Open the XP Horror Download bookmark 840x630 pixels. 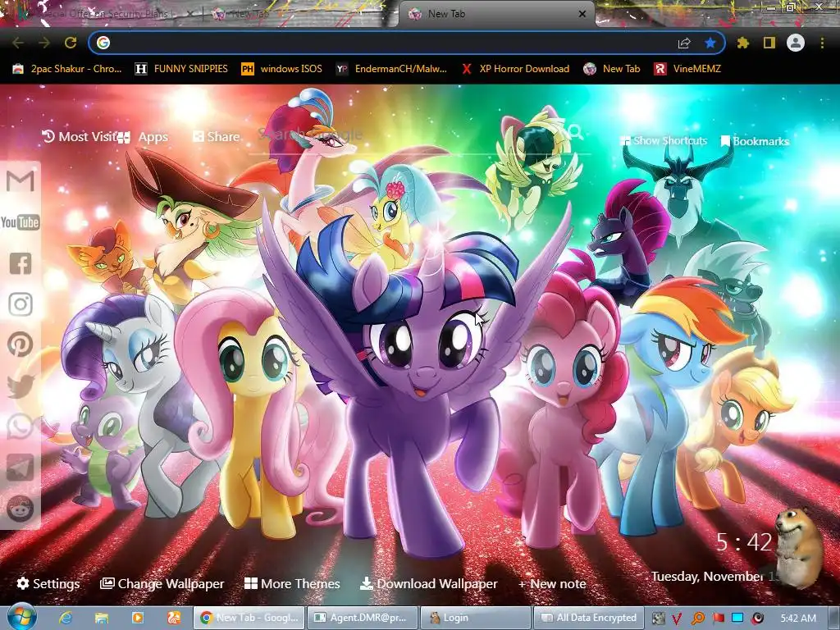coord(515,69)
